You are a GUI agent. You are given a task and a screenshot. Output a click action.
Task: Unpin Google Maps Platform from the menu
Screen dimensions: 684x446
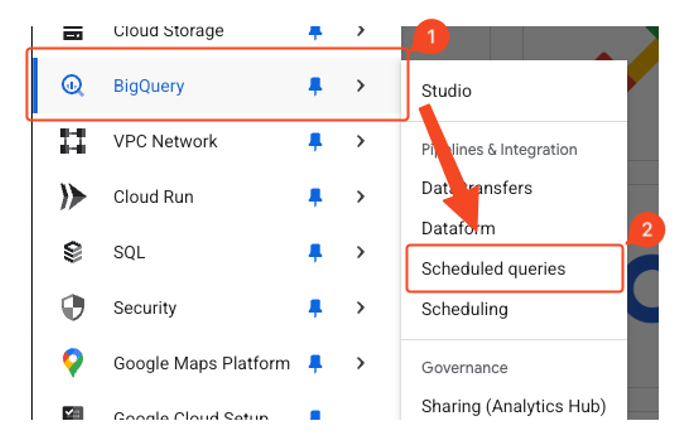[x=315, y=363]
